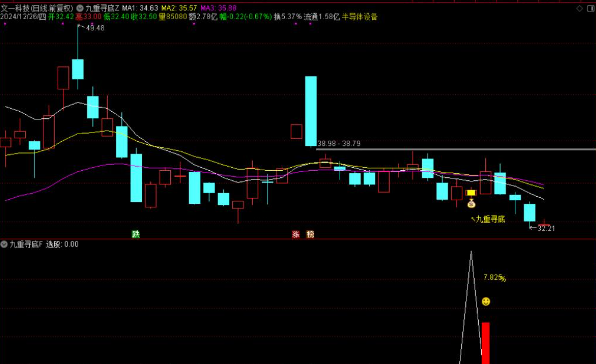Click the MA1 moving average label
The image size is (596, 364).
tap(140, 8)
